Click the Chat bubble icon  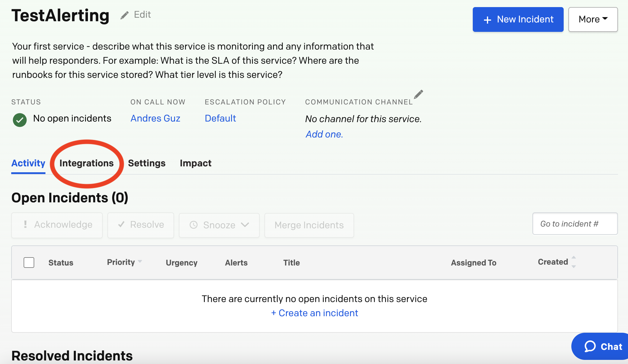(x=590, y=346)
